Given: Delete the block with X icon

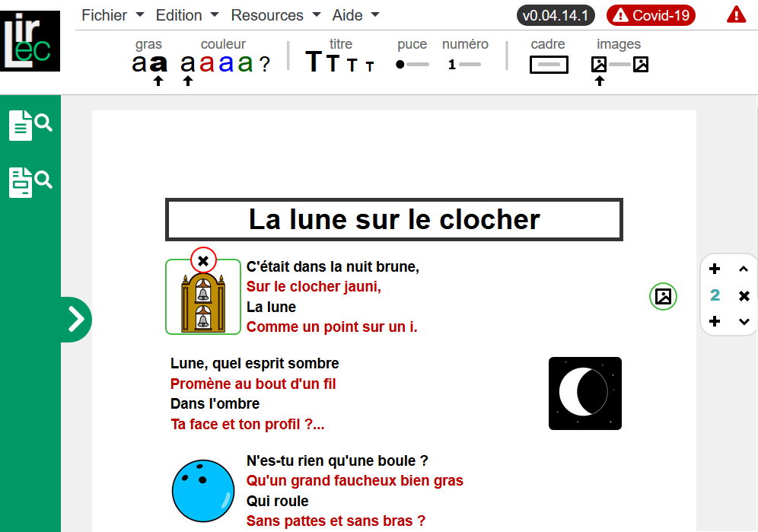Looking at the screenshot, I should click(x=744, y=295).
